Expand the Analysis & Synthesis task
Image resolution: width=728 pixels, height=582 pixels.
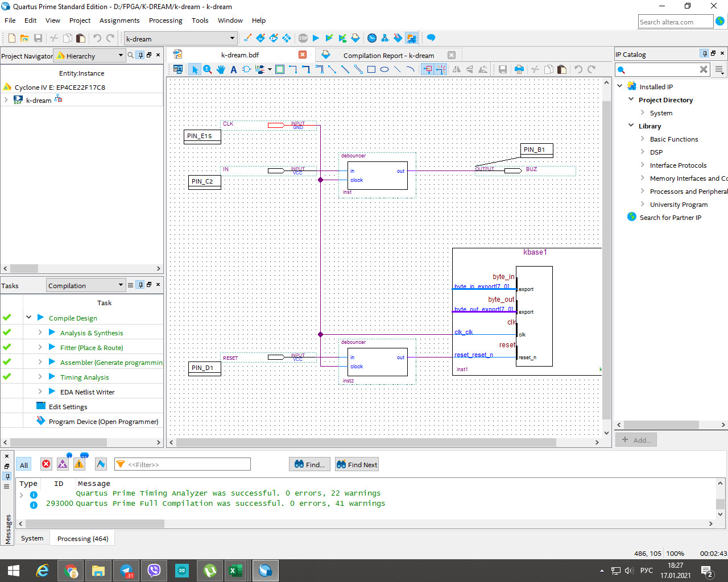click(40, 332)
